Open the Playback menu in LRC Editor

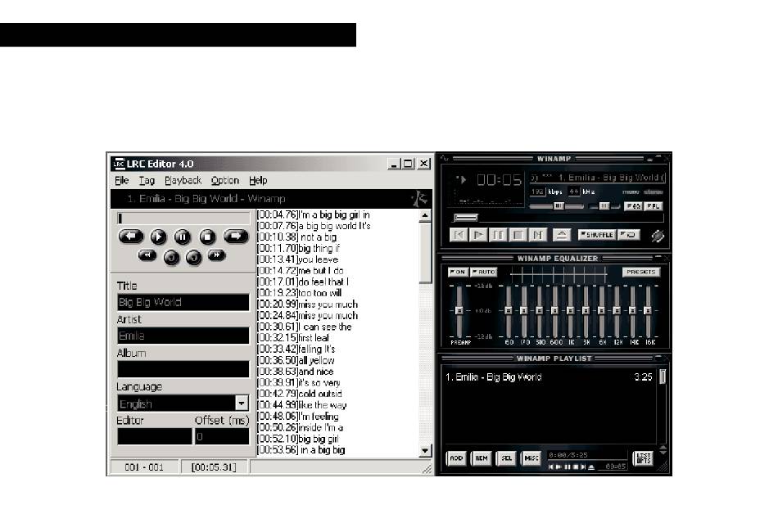(x=183, y=181)
